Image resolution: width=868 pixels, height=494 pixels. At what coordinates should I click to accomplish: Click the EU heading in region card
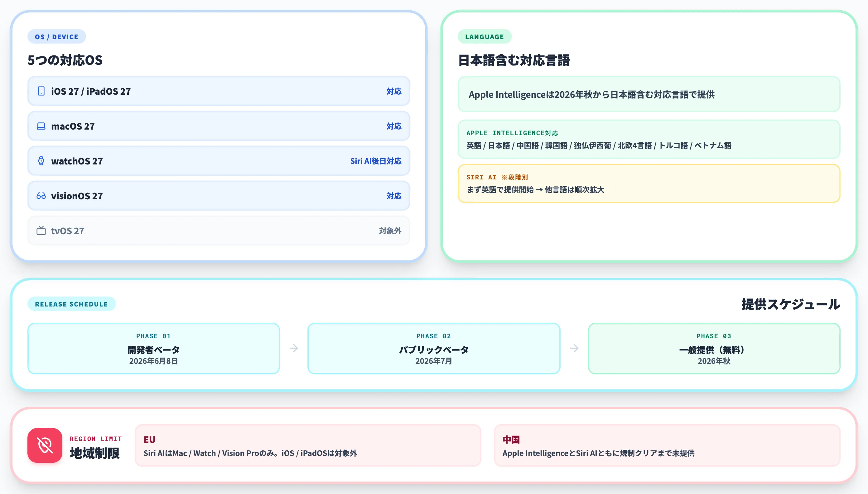pos(149,440)
